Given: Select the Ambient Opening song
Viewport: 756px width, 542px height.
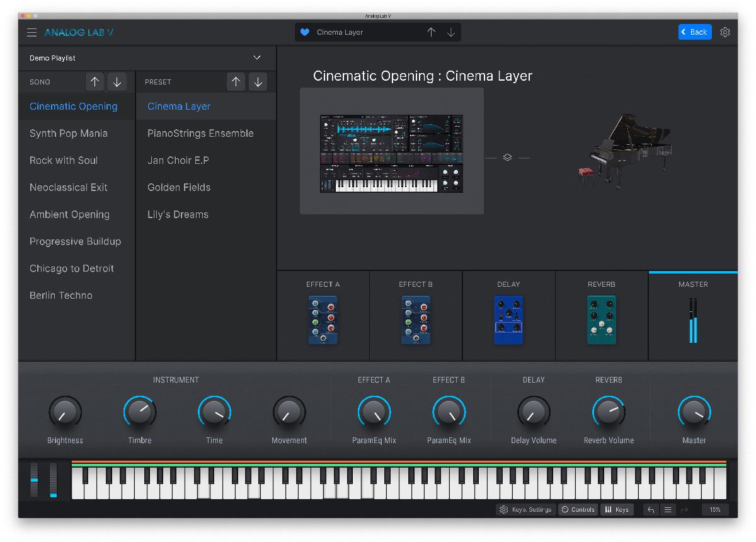Looking at the screenshot, I should 77,215.
